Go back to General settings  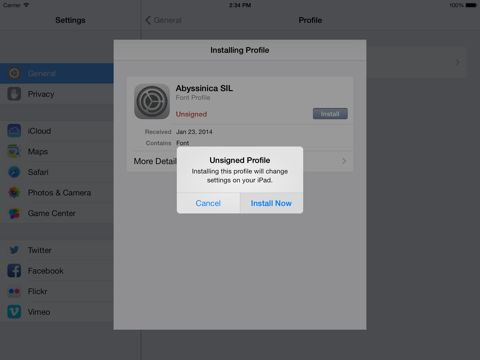pyautogui.click(x=163, y=20)
